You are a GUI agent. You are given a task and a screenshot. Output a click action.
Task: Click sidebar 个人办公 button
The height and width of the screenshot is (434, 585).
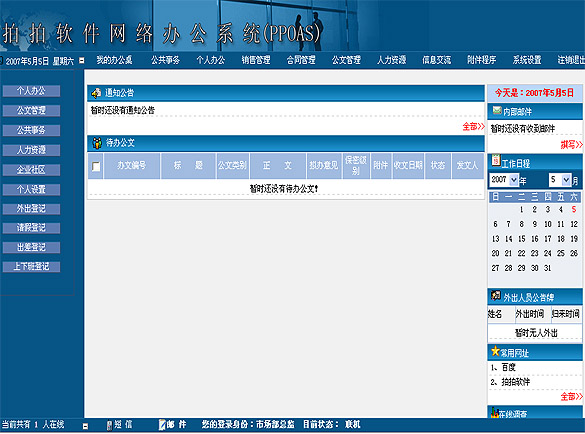coord(31,91)
